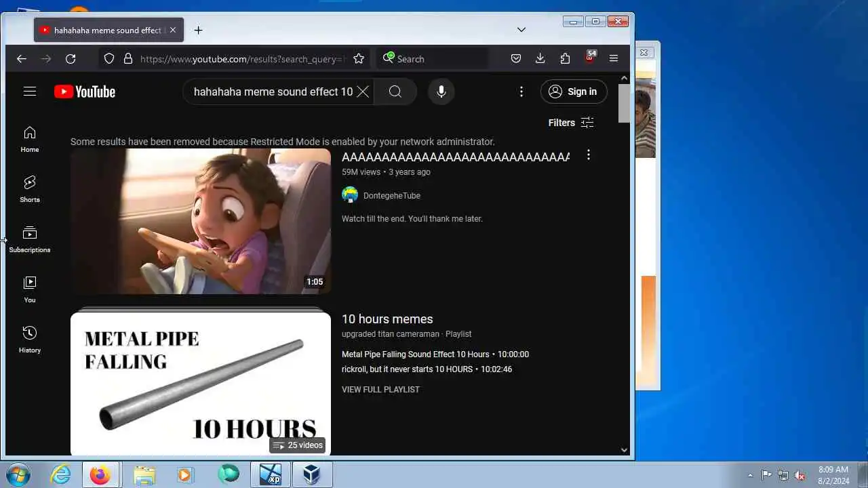
Task: Open Firefox downloads panel
Action: click(x=540, y=59)
